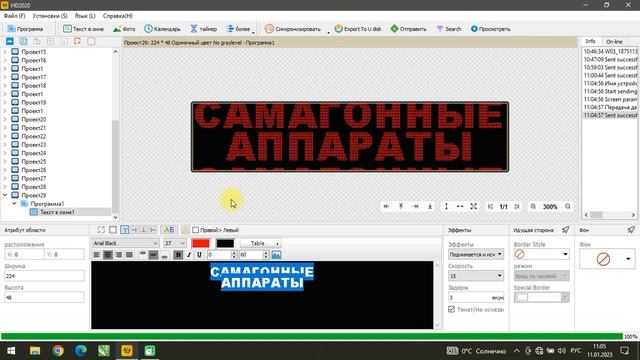Open the Фон background dropdown
The image size is (640, 360).
(x=607, y=259)
